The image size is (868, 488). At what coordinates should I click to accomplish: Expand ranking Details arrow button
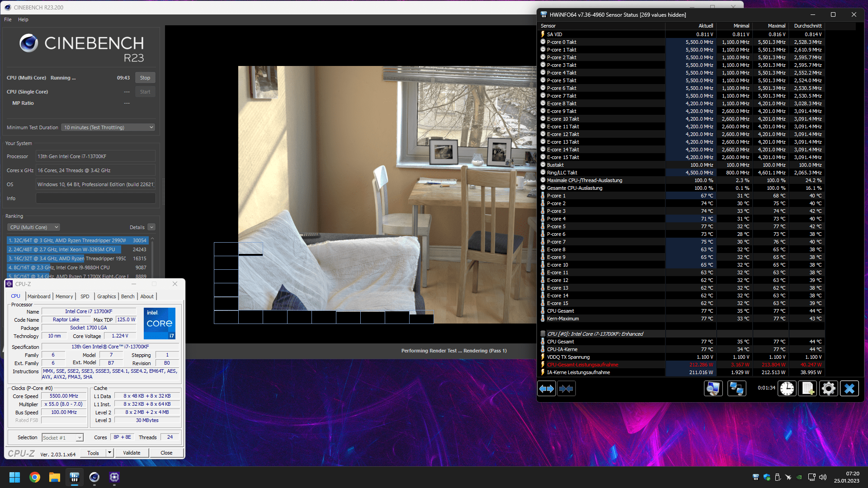point(151,227)
